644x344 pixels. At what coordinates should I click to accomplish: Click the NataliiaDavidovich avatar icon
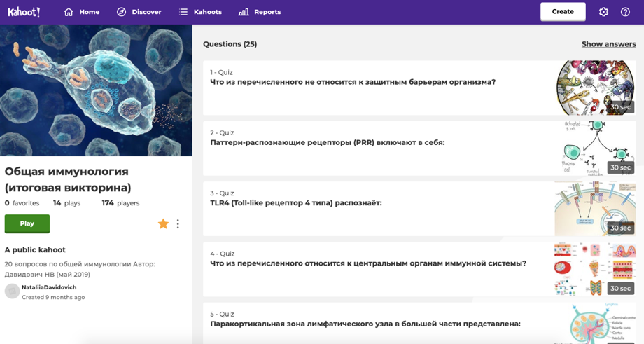click(12, 291)
